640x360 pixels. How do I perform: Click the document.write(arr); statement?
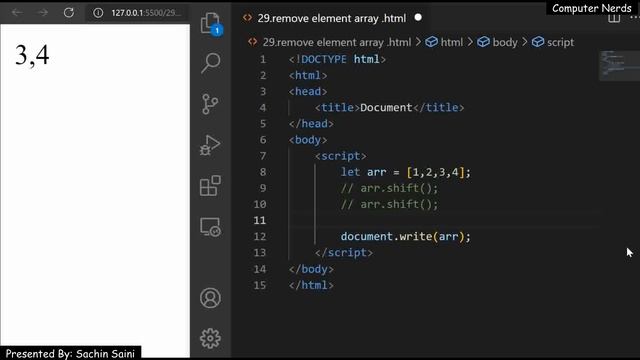click(x=406, y=237)
